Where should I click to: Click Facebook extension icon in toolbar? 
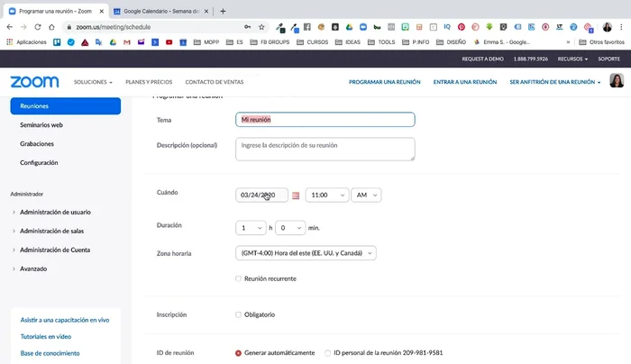pos(307,27)
